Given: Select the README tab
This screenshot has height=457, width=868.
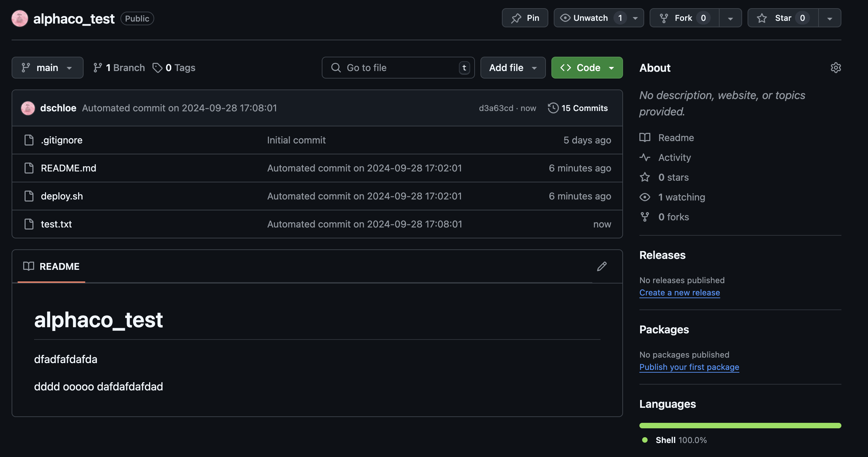Looking at the screenshot, I should click(51, 266).
